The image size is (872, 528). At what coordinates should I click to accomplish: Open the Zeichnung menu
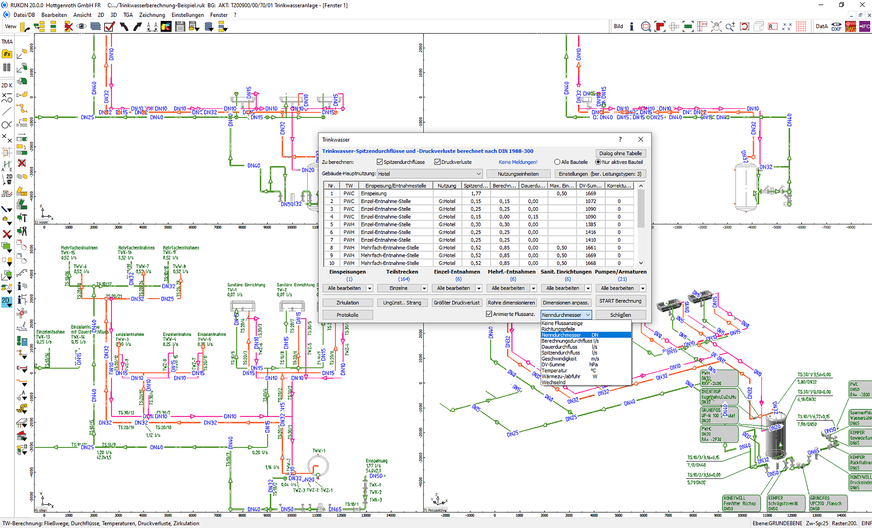tap(153, 16)
